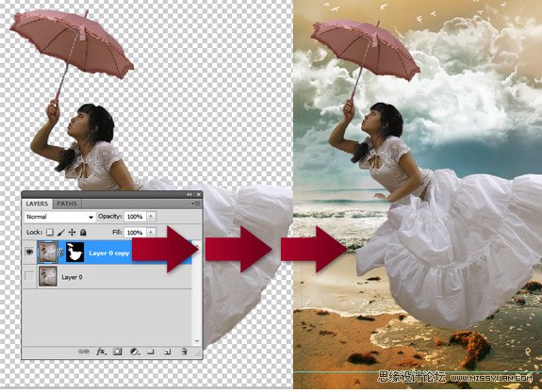This screenshot has height=392, width=542.
Task: Click the create new group icon
Action: coord(151,351)
